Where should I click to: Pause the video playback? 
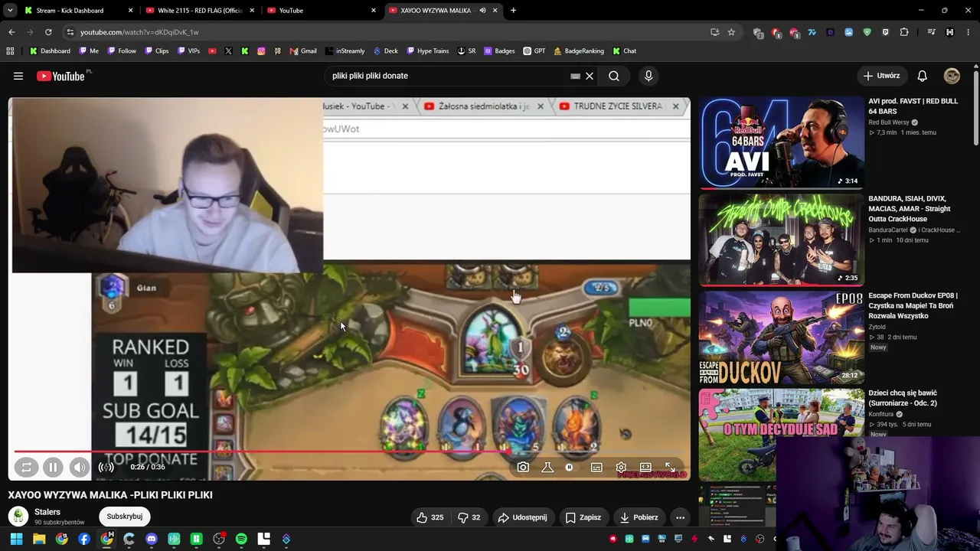[x=53, y=467]
